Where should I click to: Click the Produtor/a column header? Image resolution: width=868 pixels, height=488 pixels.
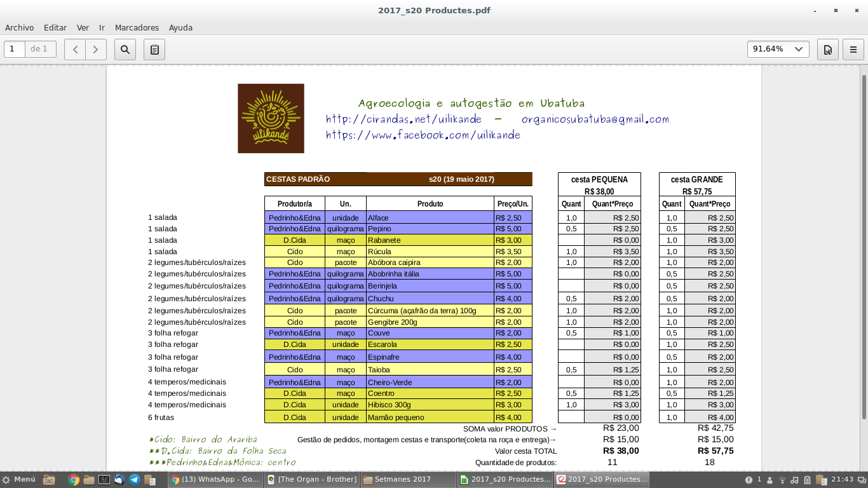295,204
